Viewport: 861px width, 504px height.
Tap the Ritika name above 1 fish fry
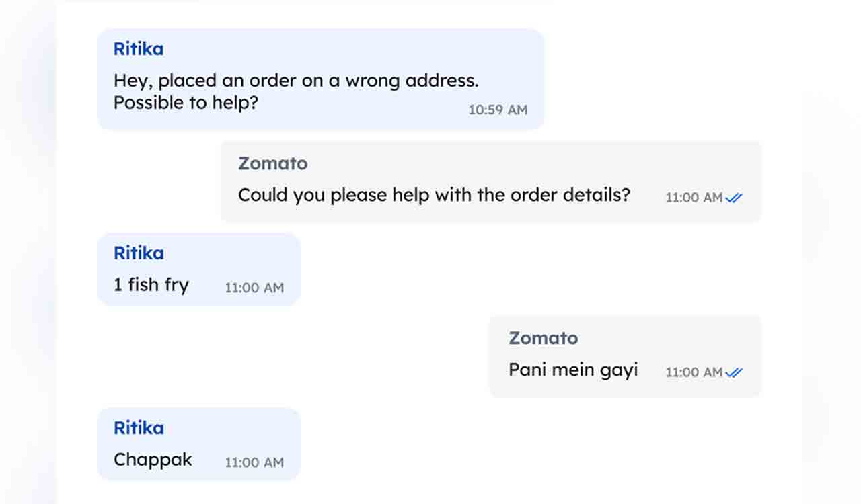(x=138, y=253)
